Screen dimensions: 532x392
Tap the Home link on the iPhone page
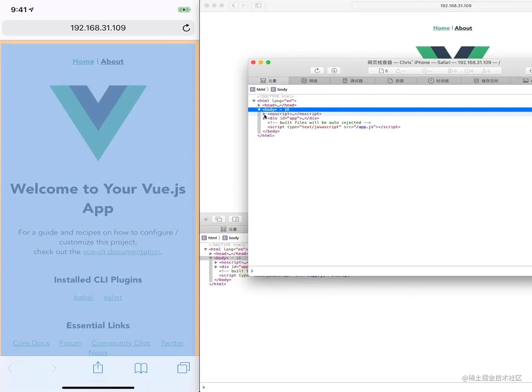coord(83,62)
